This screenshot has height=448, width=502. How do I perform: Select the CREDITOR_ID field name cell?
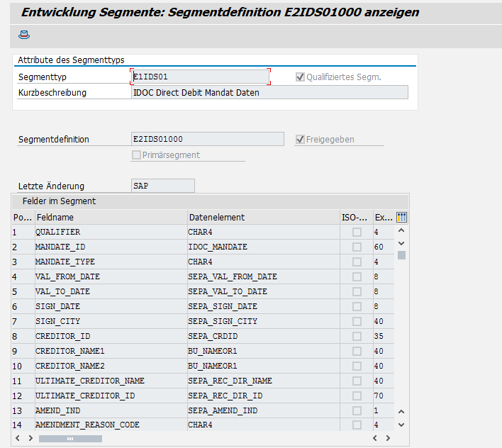[x=111, y=336]
